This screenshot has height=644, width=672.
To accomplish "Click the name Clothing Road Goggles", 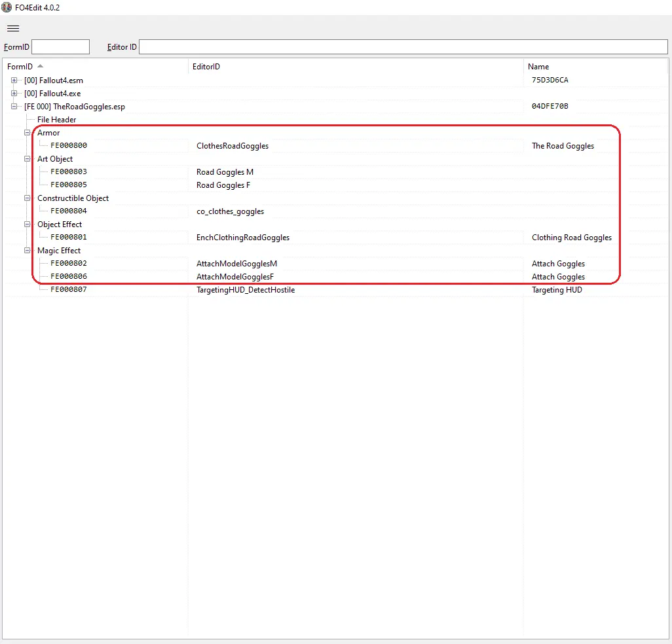I will (x=572, y=238).
